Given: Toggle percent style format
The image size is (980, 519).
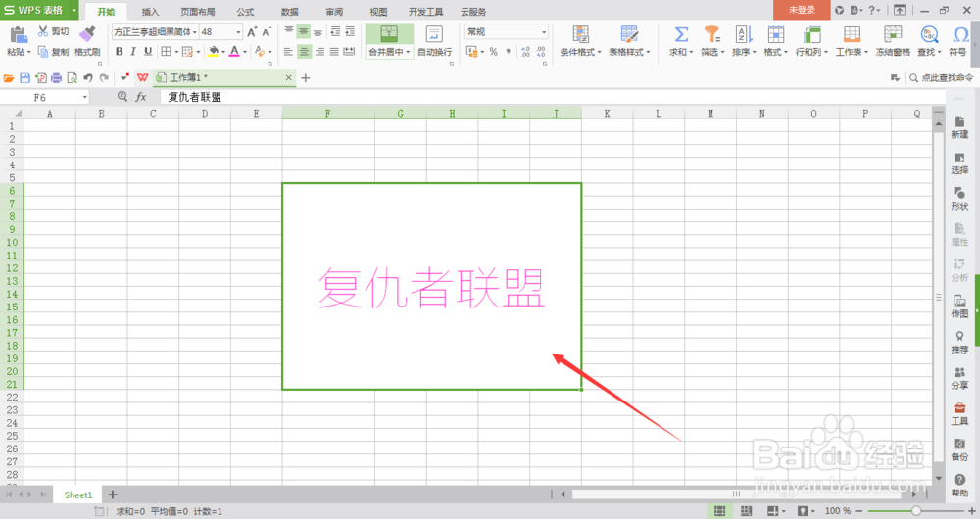Looking at the screenshot, I should tap(494, 52).
